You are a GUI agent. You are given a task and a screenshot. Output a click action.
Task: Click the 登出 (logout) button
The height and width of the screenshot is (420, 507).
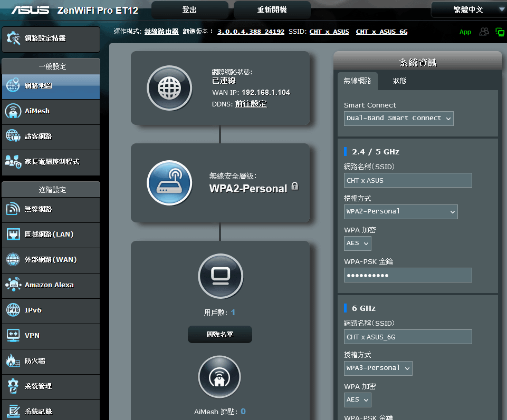click(x=189, y=9)
